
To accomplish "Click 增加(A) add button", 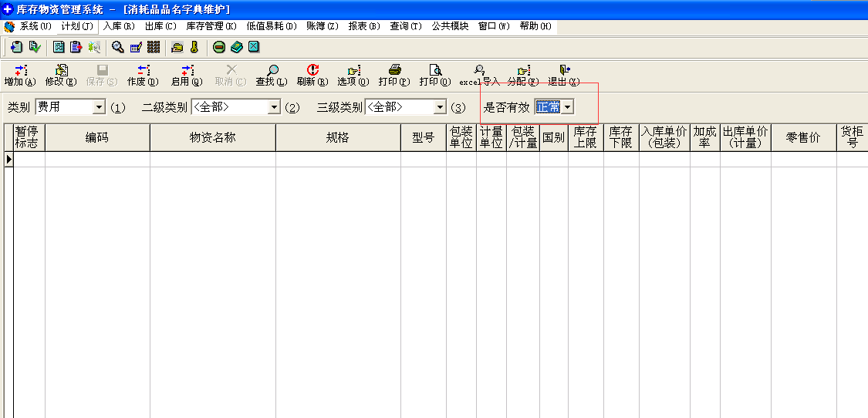I will click(20, 76).
